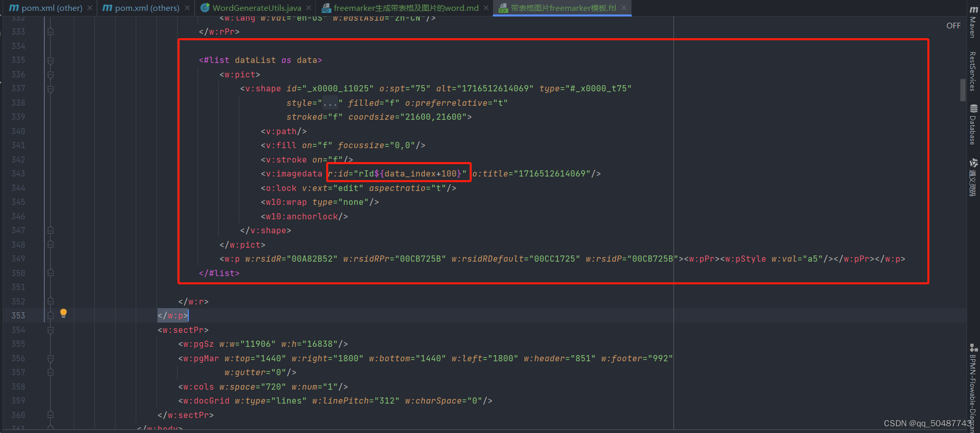Click the fold end marker at line 357

pyautogui.click(x=51, y=372)
